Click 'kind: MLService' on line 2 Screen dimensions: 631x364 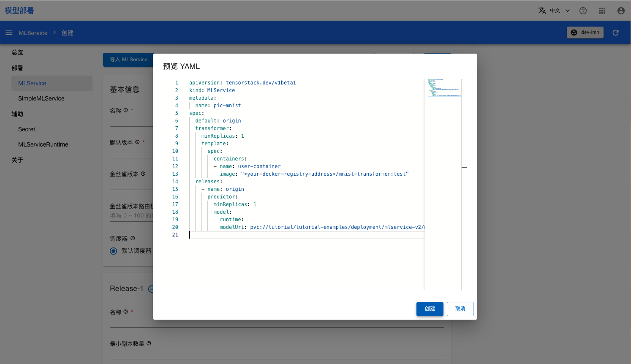212,90
